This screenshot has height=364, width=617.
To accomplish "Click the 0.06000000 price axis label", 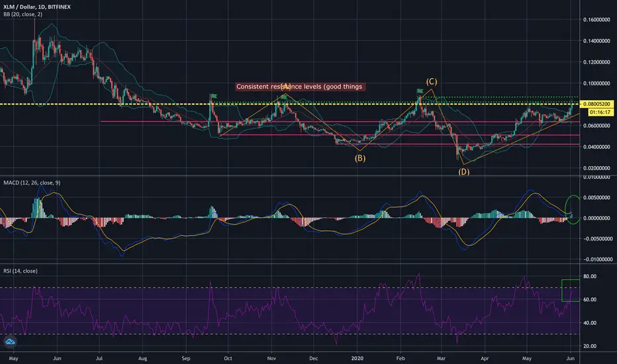I will [x=596, y=126].
